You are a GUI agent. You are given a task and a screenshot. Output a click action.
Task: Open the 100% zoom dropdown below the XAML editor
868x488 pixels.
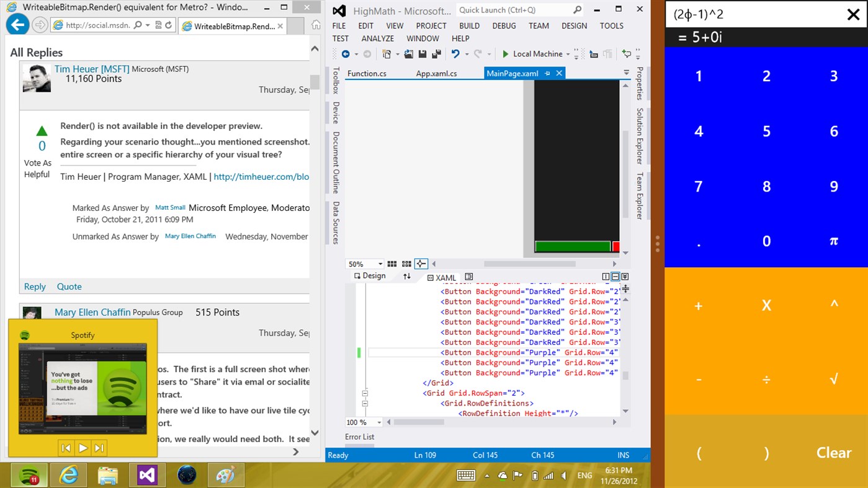coord(379,422)
